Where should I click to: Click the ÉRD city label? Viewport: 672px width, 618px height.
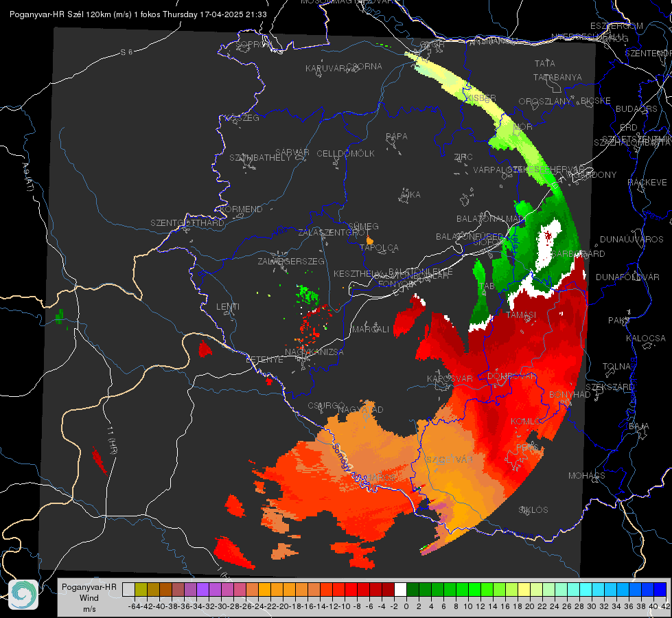[x=629, y=128]
